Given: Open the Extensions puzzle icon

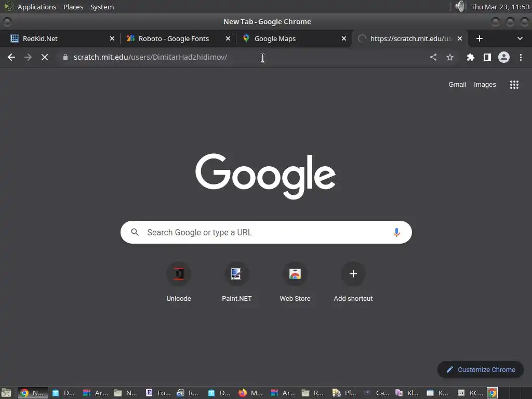Looking at the screenshot, I should (x=470, y=57).
